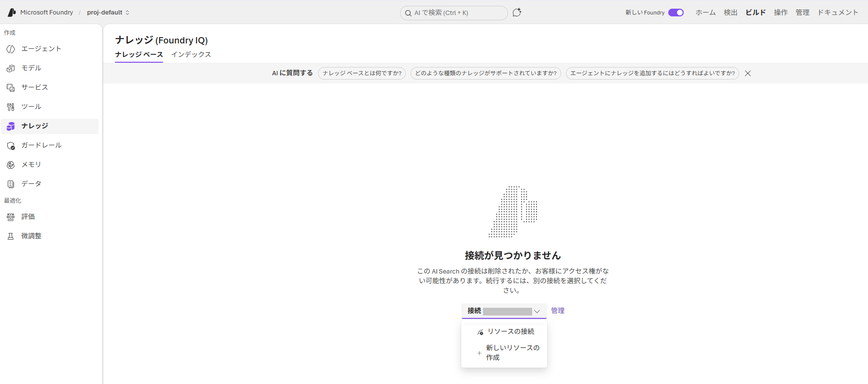
Task: Ask ナレッジ ベースとは何ですか? suggestion
Action: (x=362, y=73)
